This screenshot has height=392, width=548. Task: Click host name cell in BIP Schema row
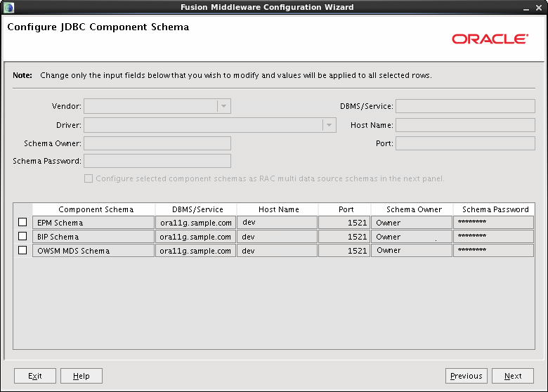pyautogui.click(x=277, y=237)
